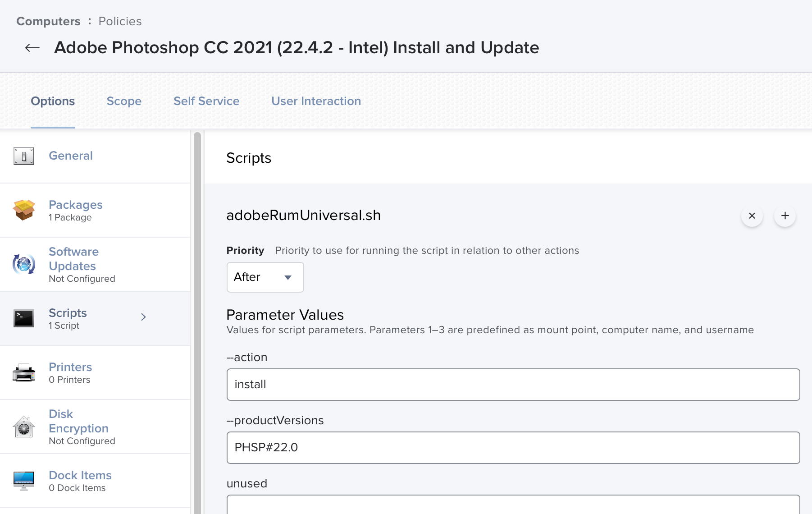Click the back arrow beside policy title
Viewport: 812px width, 514px height.
[32, 48]
